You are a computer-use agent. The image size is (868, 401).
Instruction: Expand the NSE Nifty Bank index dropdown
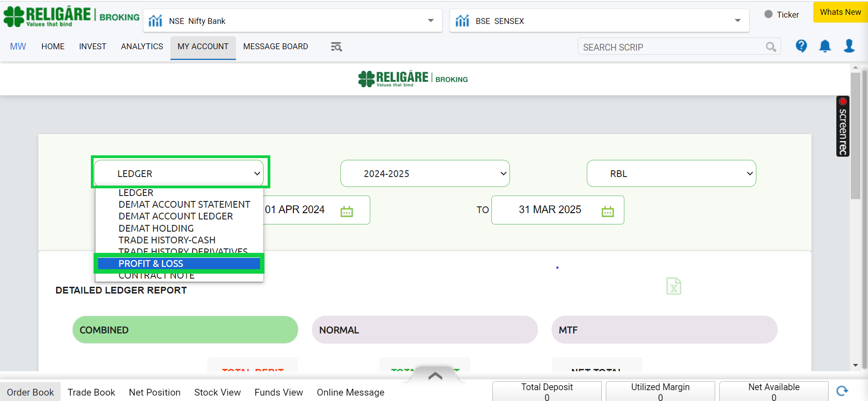pyautogui.click(x=430, y=21)
